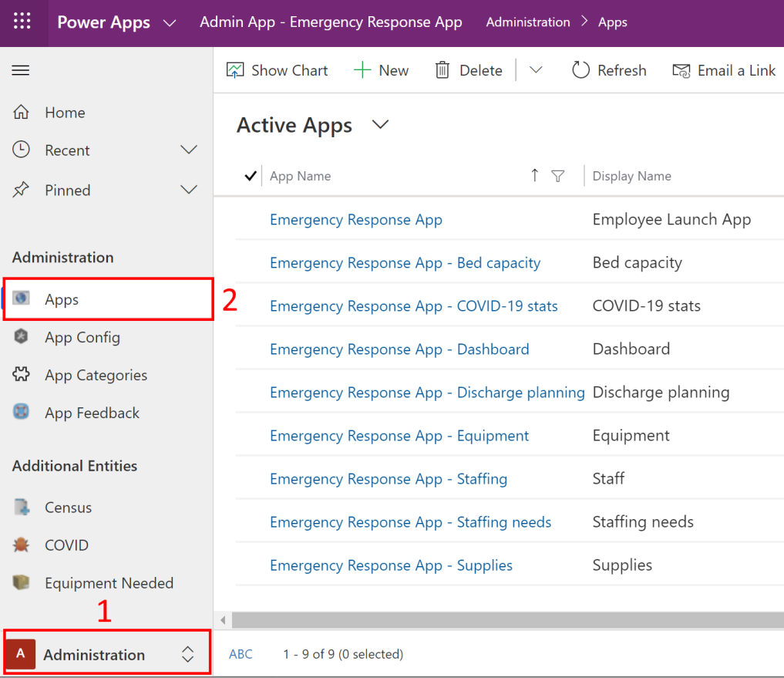Click the circular Refresh icon

[580, 70]
